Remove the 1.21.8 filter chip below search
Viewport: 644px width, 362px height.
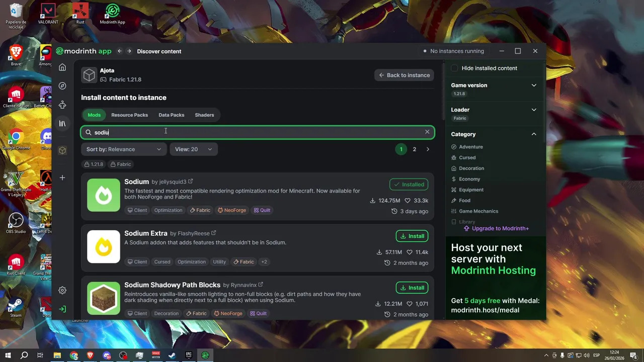pyautogui.click(x=94, y=164)
